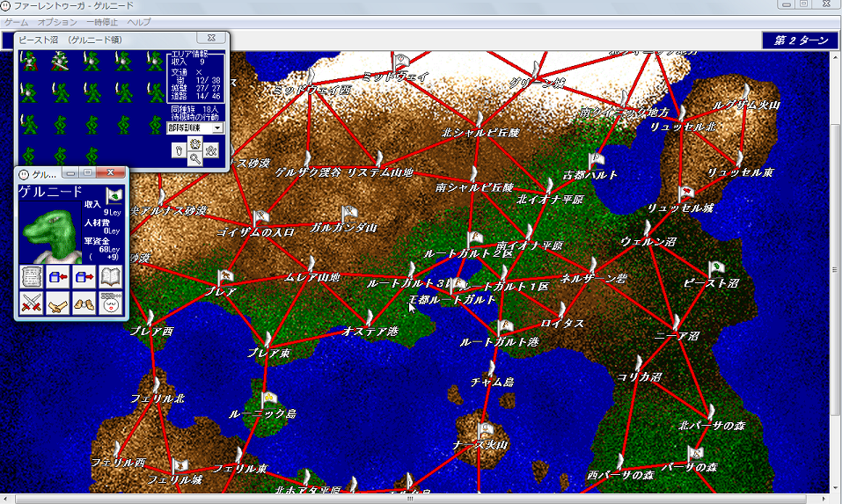
Task: Close the ビースト沼 area window
Action: click(211, 38)
